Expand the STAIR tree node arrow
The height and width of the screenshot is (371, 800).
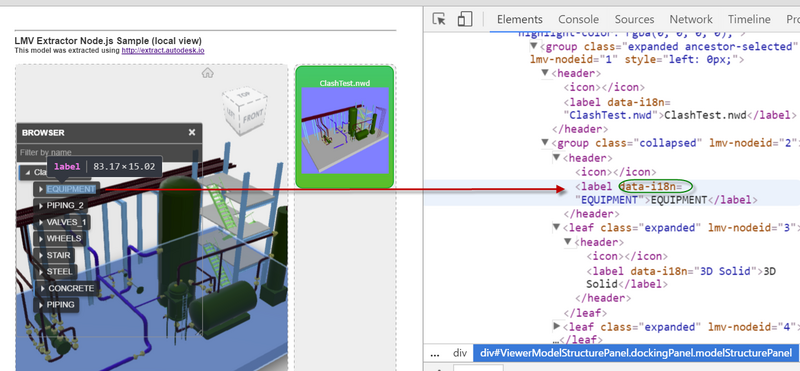41,255
